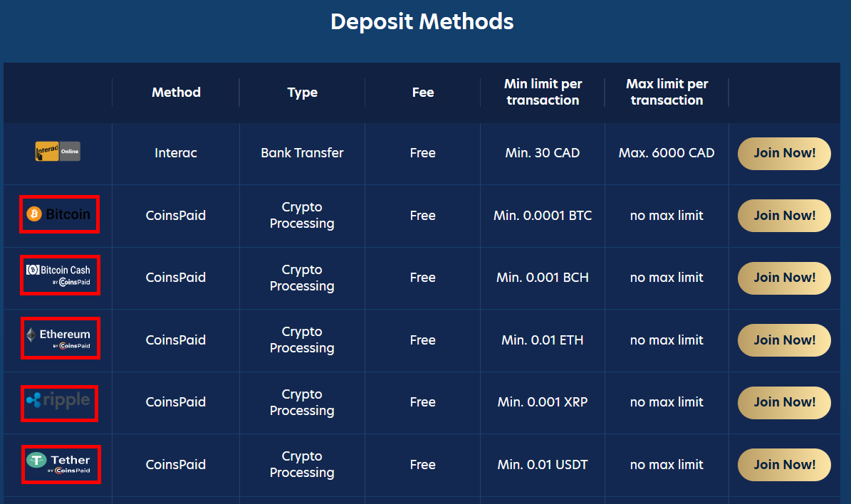Click the Min limit per transaction header

(x=543, y=93)
